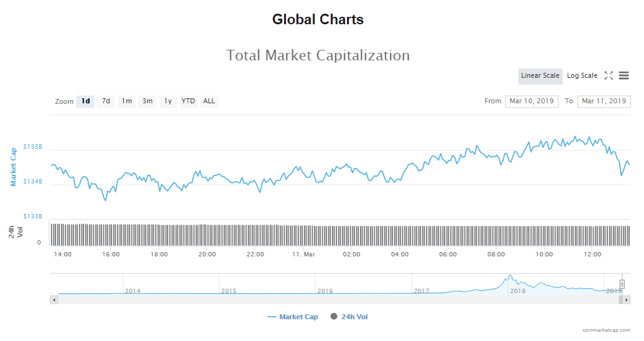Select the 7d zoom range
The width and height of the screenshot is (644, 341).
(x=106, y=101)
